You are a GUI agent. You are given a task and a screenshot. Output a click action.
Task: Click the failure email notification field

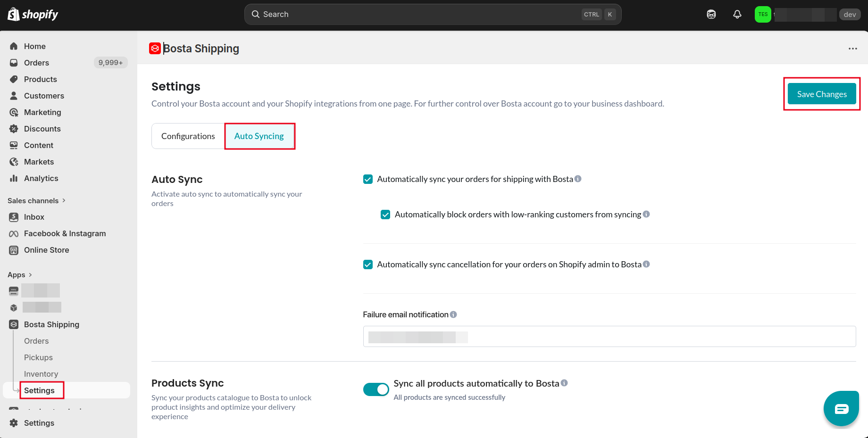tap(609, 337)
